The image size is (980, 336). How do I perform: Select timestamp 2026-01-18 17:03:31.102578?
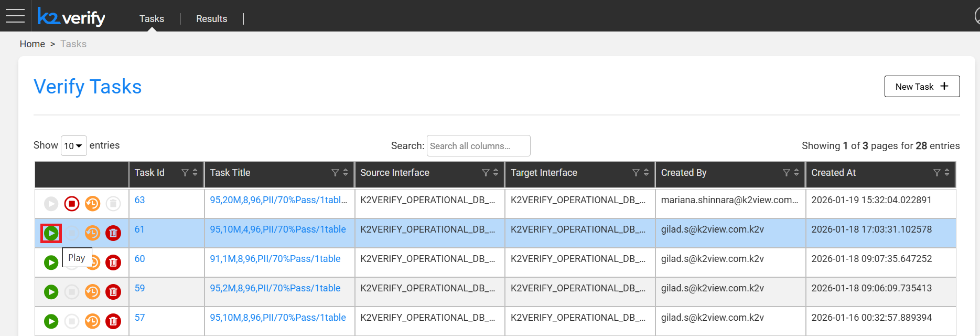coord(871,229)
